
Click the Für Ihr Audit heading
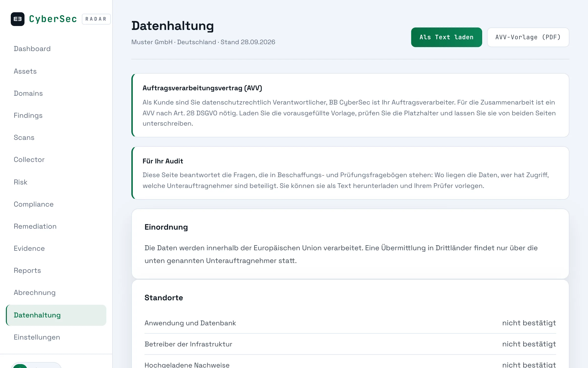tap(163, 161)
